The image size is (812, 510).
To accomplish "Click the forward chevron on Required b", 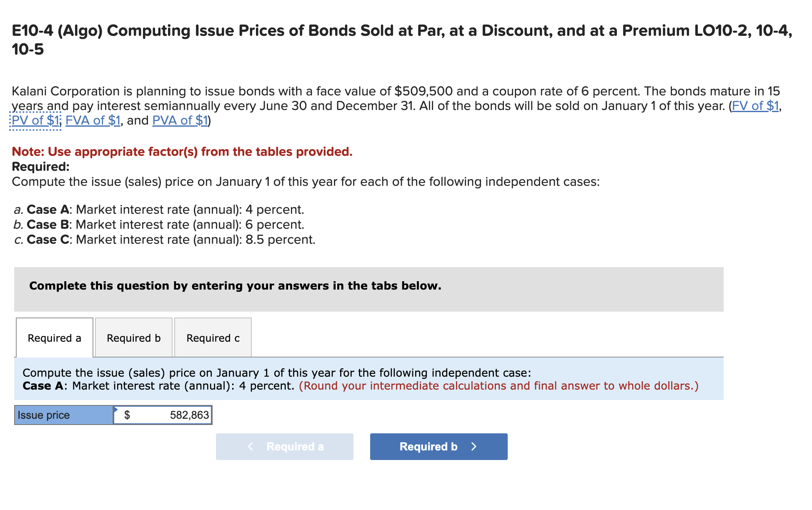I will coord(474,446).
